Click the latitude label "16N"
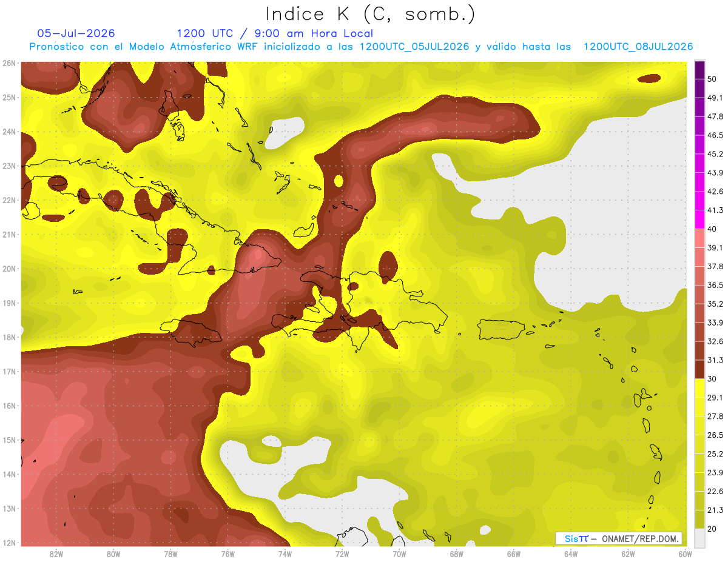The height and width of the screenshot is (562, 728). tap(8, 406)
